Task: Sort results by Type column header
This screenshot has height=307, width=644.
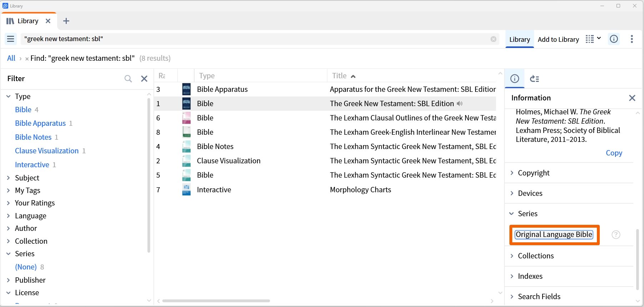Action: click(207, 76)
